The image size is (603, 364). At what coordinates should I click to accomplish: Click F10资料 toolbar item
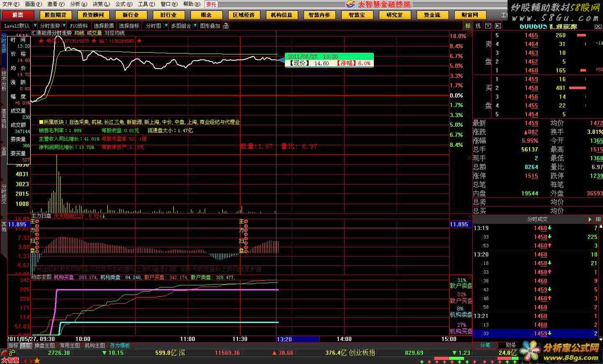[x=79, y=26]
